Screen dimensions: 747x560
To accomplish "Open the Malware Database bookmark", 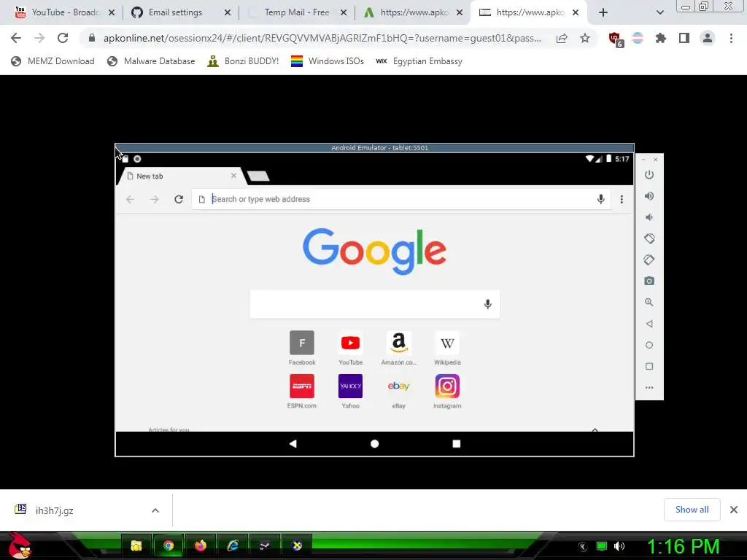I will 151,61.
